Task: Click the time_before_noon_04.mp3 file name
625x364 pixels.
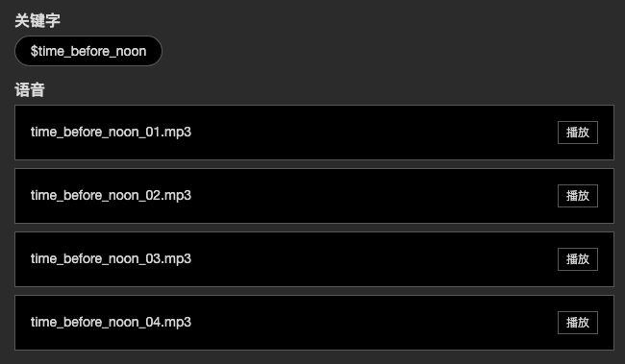Action: 111,322
